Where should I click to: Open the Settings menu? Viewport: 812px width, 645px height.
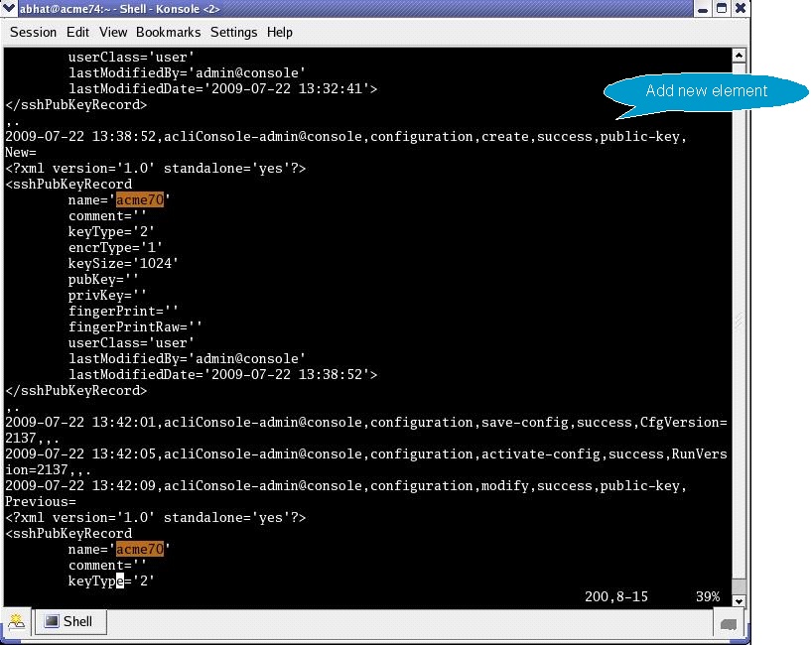click(233, 32)
